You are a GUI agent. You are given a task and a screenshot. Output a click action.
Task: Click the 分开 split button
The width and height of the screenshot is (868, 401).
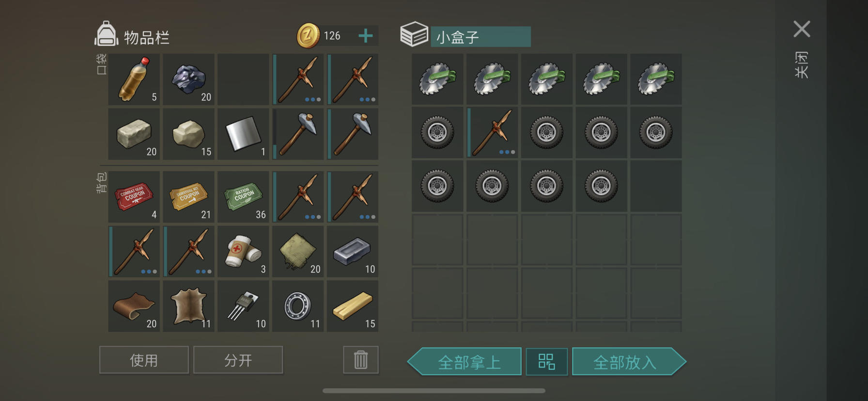(238, 360)
